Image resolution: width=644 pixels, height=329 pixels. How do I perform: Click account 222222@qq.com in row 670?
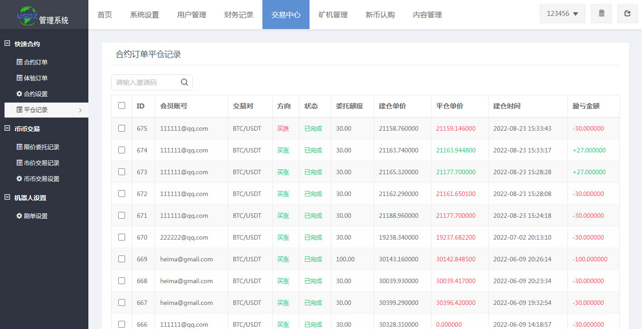click(184, 237)
